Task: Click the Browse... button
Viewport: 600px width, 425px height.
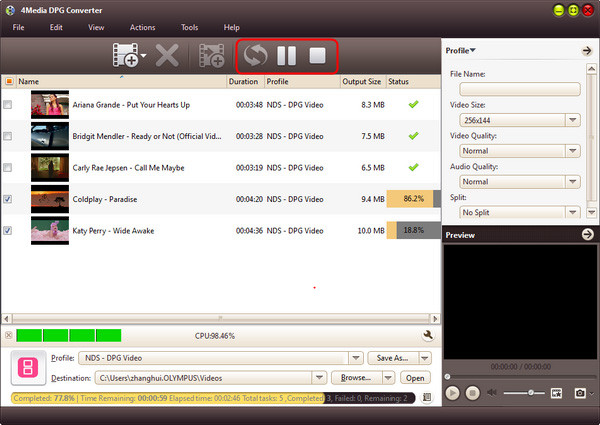Action: click(356, 378)
